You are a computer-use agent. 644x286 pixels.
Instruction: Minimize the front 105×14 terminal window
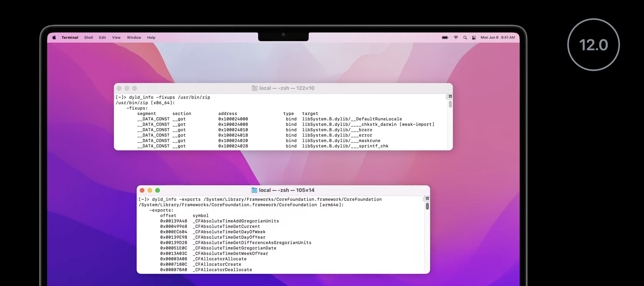point(150,190)
